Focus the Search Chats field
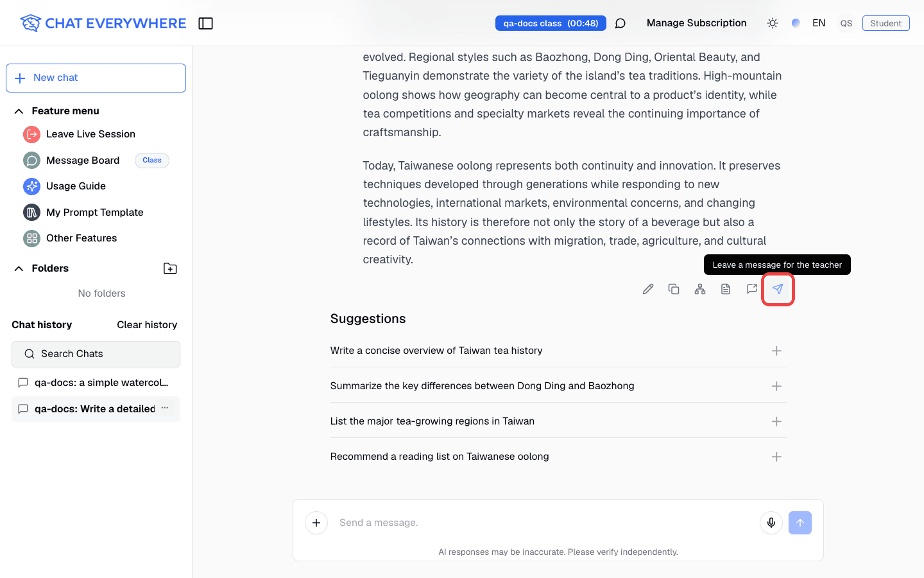This screenshot has width=924, height=578. click(x=96, y=354)
